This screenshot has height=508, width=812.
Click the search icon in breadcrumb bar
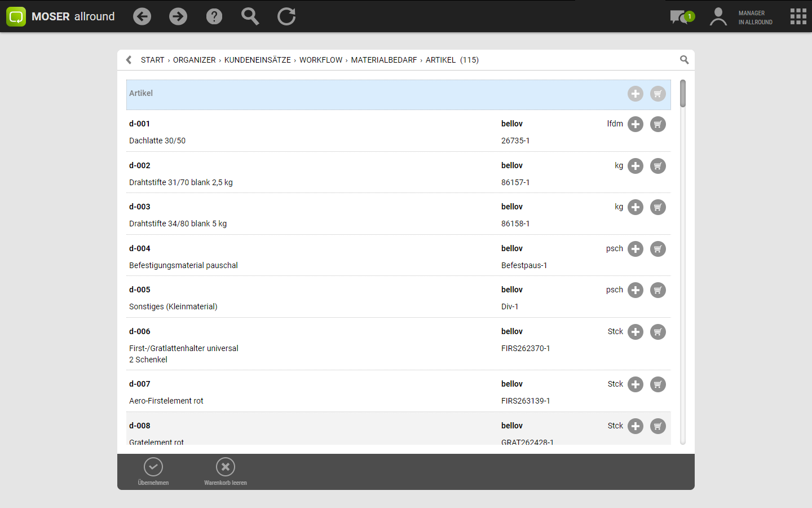pyautogui.click(x=684, y=60)
